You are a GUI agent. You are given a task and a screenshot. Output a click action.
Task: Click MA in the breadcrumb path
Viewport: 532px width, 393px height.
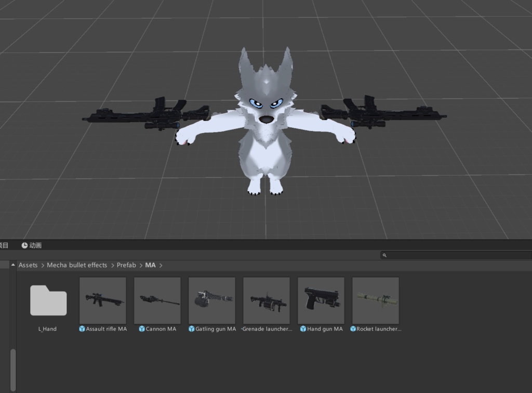(150, 265)
